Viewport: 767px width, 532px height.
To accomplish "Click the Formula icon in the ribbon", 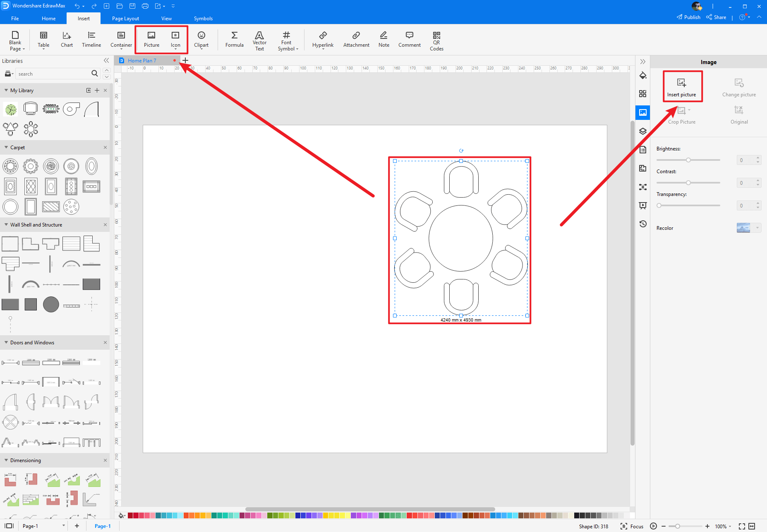I will 234,40.
